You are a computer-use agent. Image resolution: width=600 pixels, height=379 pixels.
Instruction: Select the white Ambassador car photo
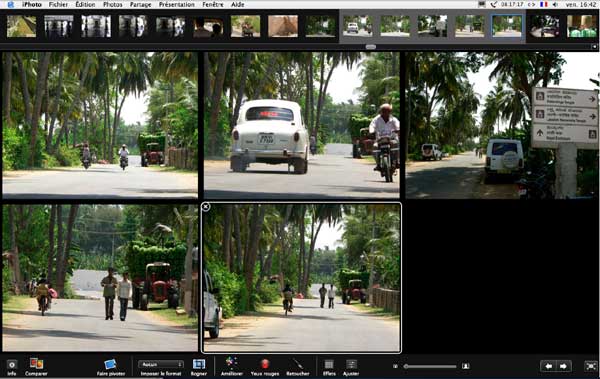(x=302, y=125)
